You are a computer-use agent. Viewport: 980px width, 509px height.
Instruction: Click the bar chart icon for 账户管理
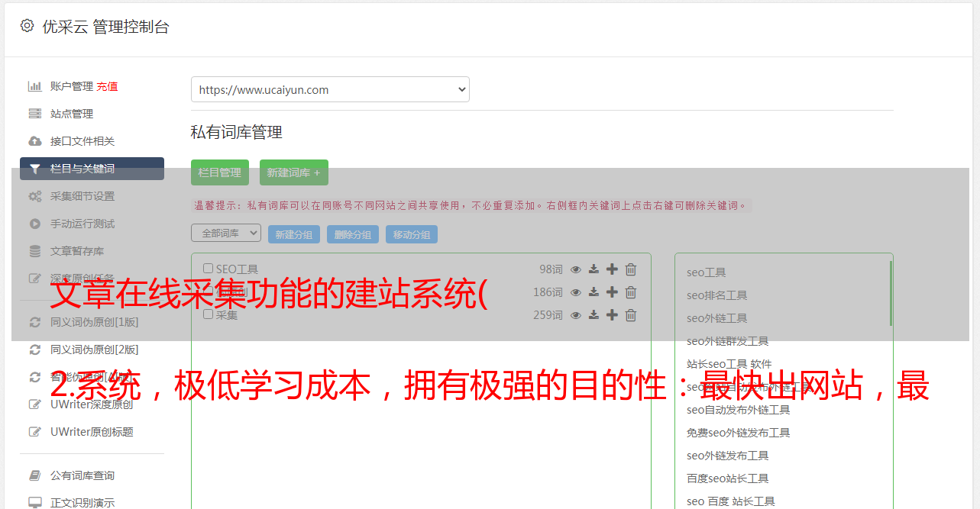[x=35, y=86]
